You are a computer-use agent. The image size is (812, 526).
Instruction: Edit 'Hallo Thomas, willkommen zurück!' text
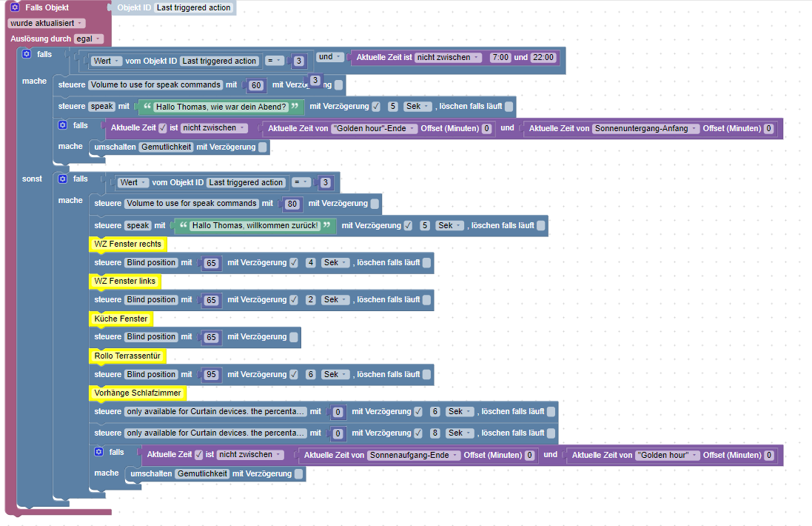point(255,225)
